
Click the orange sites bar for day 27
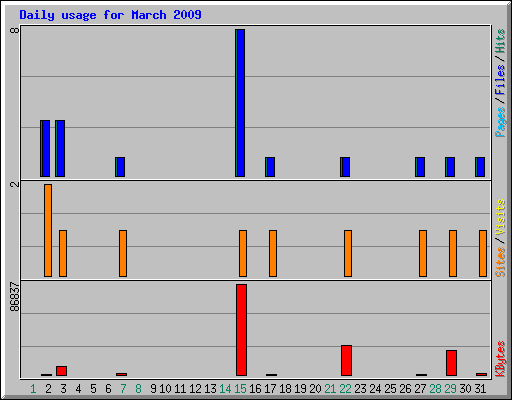[423, 253]
